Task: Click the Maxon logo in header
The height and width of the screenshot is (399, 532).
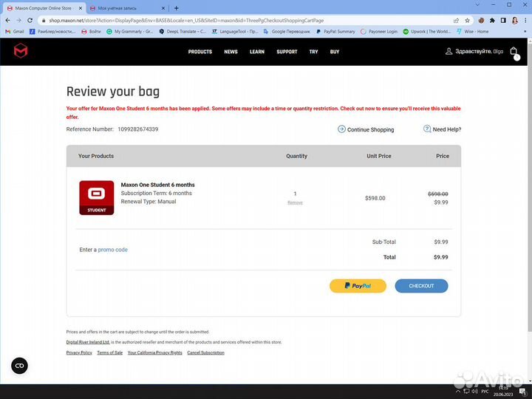Action: click(x=20, y=51)
